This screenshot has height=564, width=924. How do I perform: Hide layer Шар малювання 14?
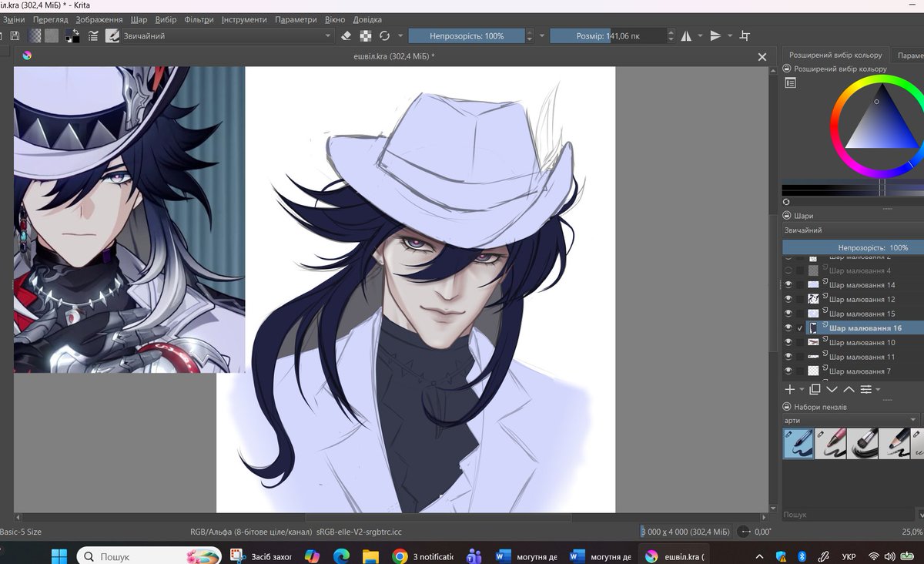788,285
